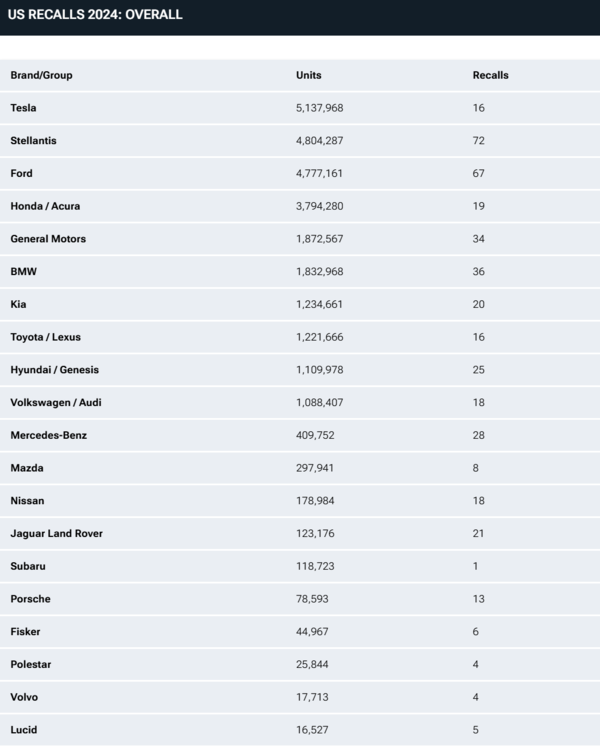
Task: Select the Honda / Acura brand name
Action: [x=45, y=206]
